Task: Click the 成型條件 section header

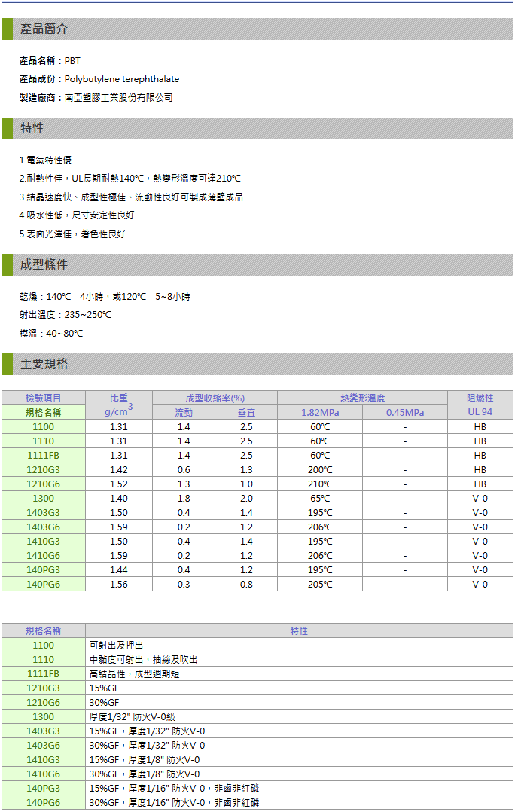Action: (44, 264)
